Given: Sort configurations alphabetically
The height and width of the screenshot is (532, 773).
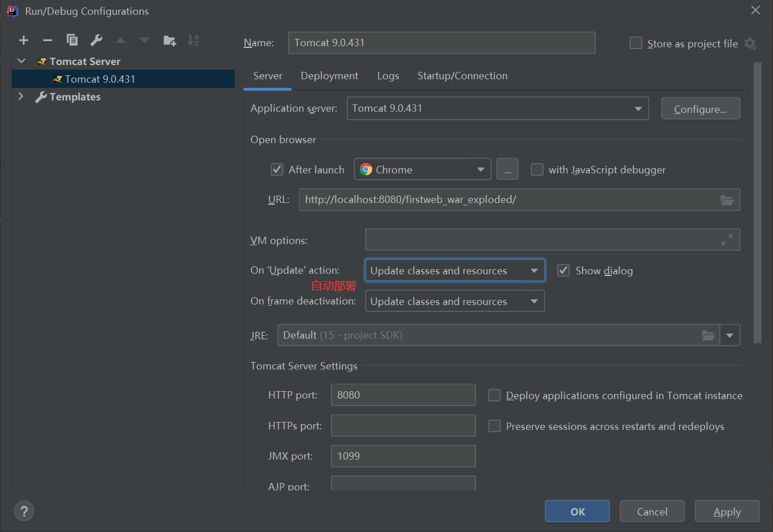Looking at the screenshot, I should click(x=193, y=40).
